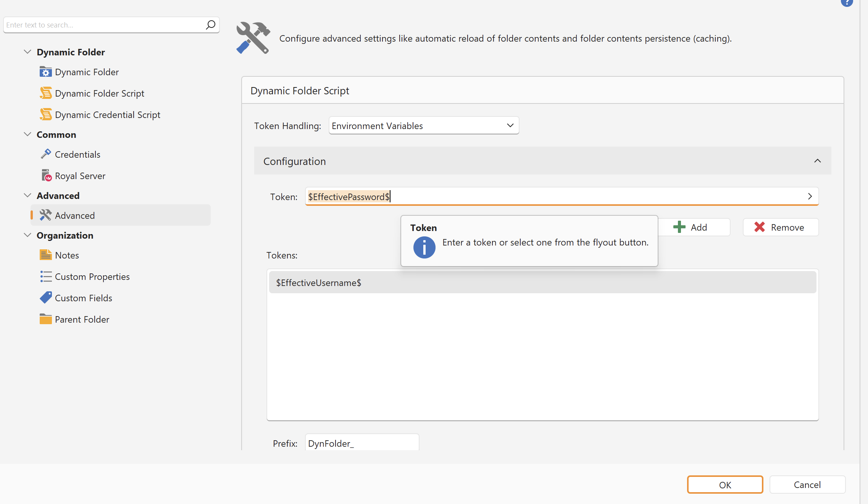868x504 pixels.
Task: Open the Dynamic Folder page
Action: [x=87, y=72]
